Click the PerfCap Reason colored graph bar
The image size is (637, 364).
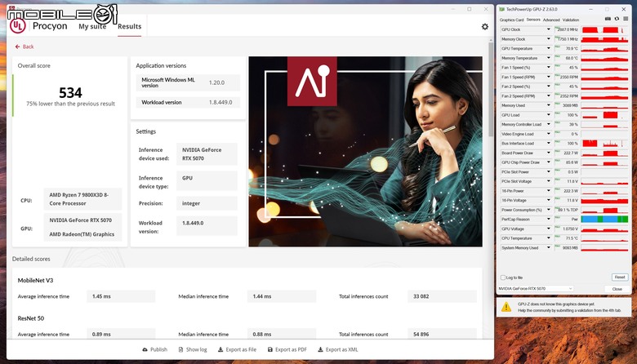click(604, 219)
